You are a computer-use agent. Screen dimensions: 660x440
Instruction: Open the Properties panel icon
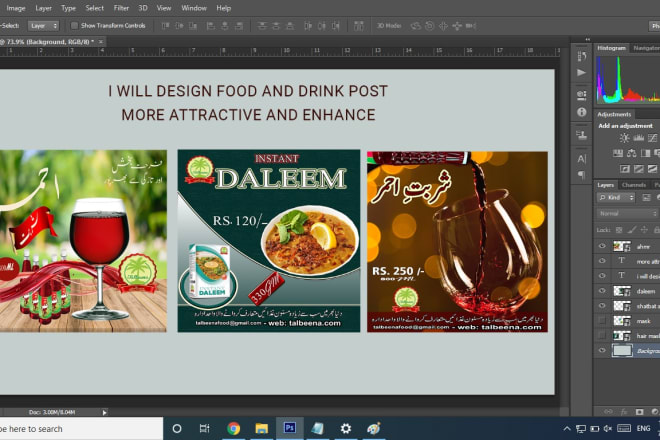point(582,95)
